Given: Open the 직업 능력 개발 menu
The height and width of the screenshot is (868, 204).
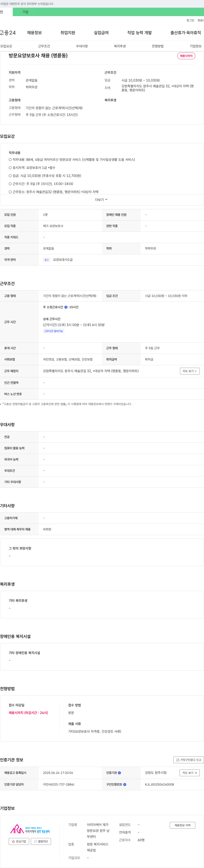Looking at the screenshot, I should (x=139, y=33).
